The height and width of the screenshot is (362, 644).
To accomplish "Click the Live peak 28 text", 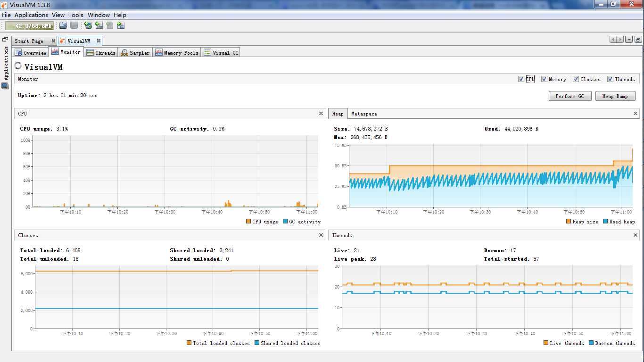I will pyautogui.click(x=355, y=259).
